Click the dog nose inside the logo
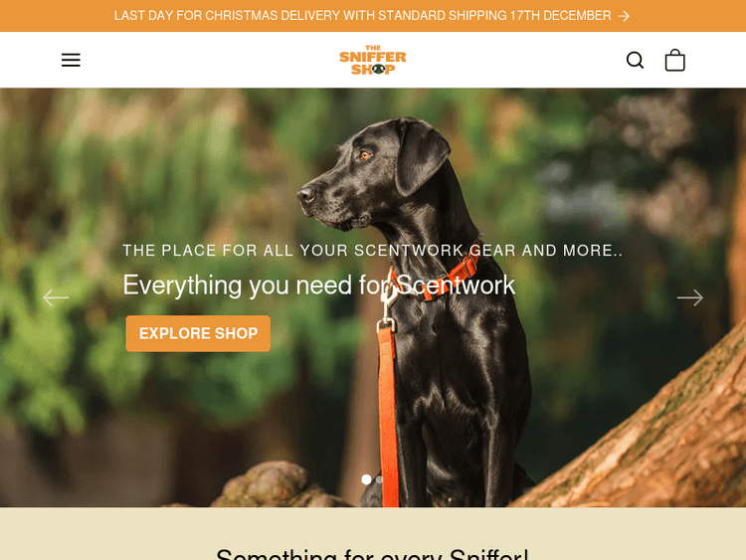 click(378, 70)
